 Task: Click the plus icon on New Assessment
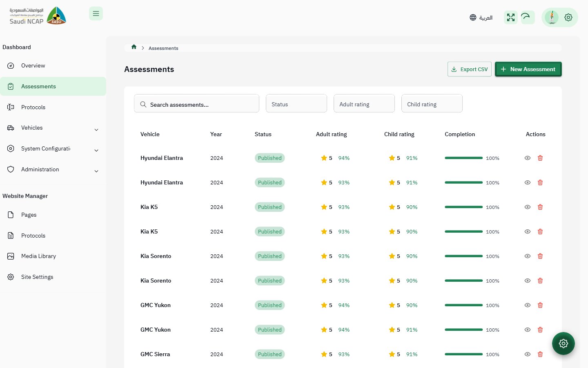pos(503,69)
